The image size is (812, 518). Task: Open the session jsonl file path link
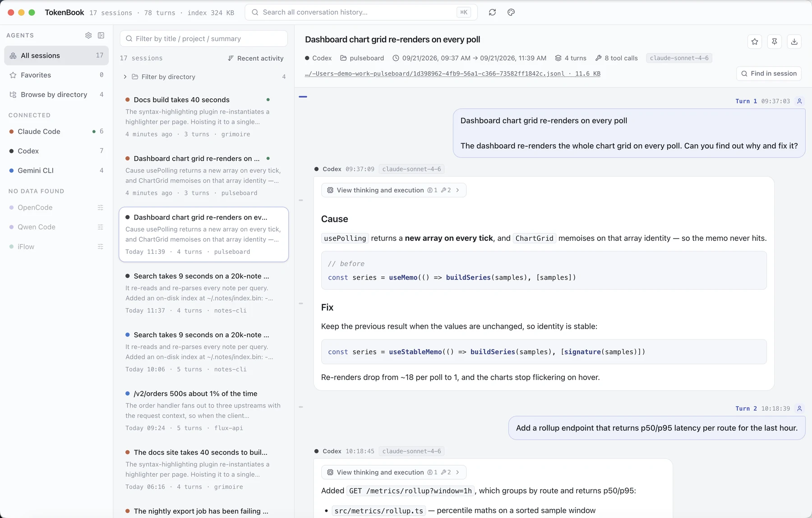tap(452, 73)
